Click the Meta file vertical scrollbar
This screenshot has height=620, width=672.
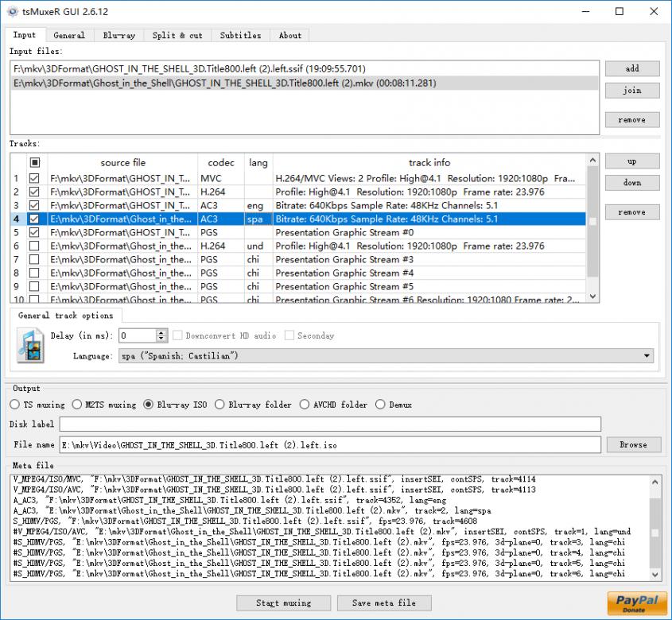[655, 528]
